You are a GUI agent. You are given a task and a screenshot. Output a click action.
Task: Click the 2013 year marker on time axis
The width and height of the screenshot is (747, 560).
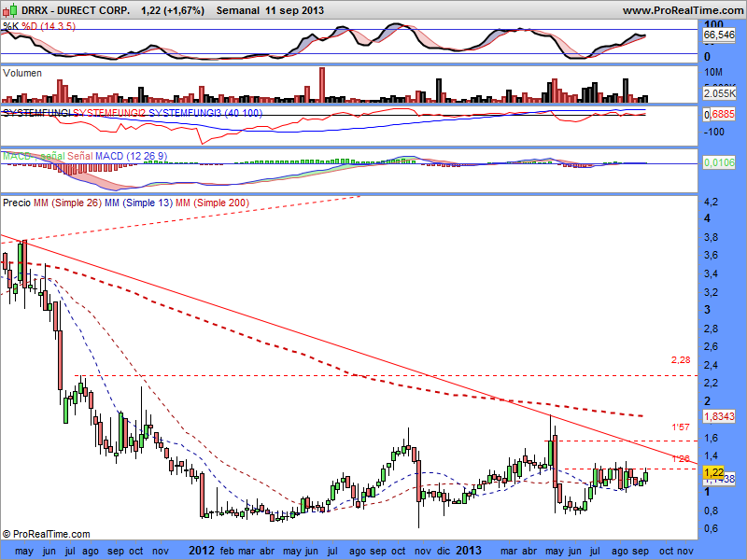(x=469, y=551)
